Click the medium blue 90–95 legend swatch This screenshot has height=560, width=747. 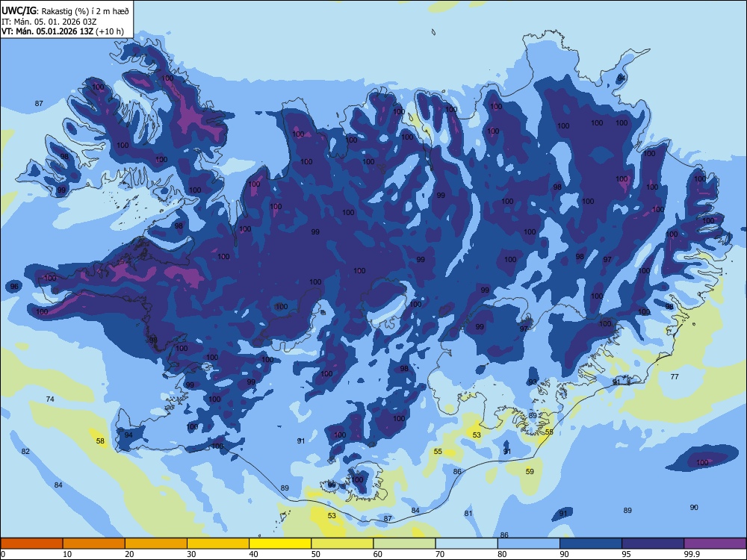[591, 544]
